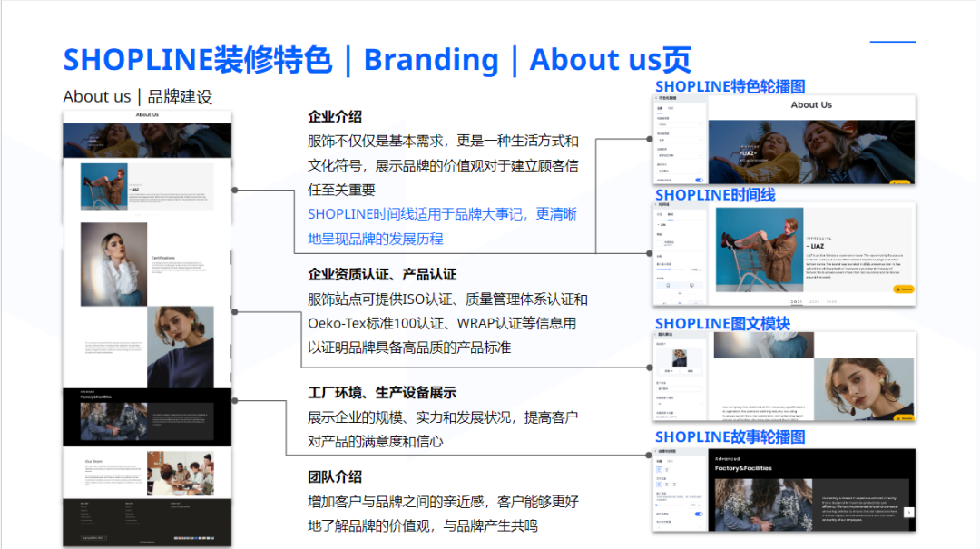Open the bottom dropdown in the story carousel panel
The width and height of the screenshot is (980, 549).
pyautogui.click(x=680, y=528)
